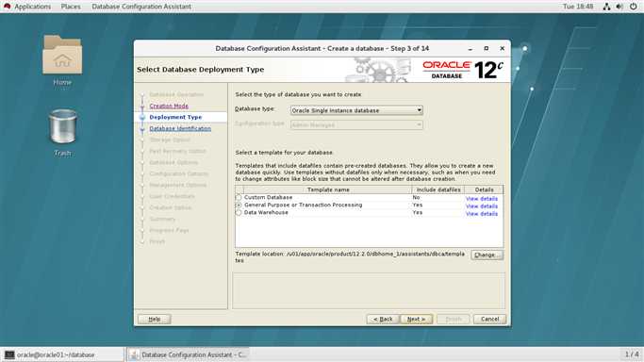The height and width of the screenshot is (362, 644).
Task: Click the workspace switcher showing 1 / 4
Action: pos(632,354)
